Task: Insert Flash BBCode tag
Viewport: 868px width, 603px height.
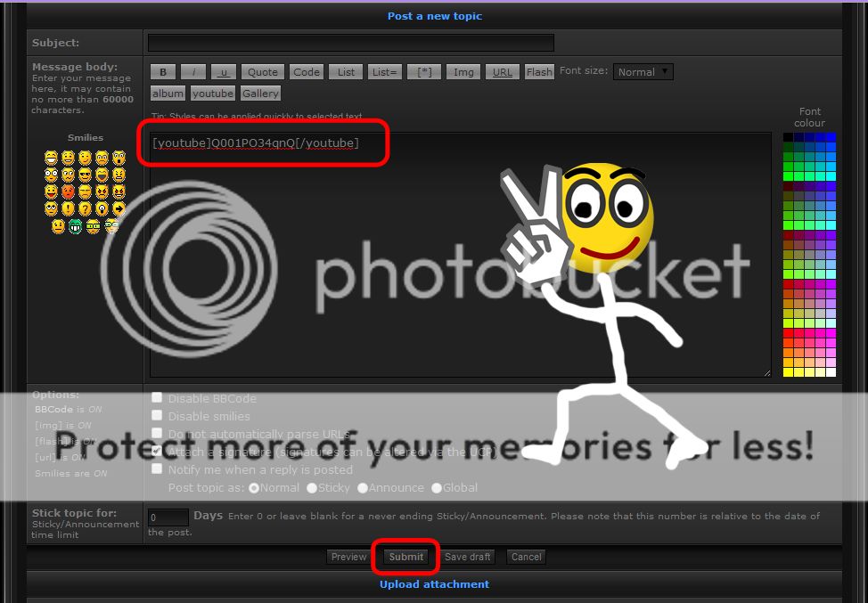Action: click(539, 72)
